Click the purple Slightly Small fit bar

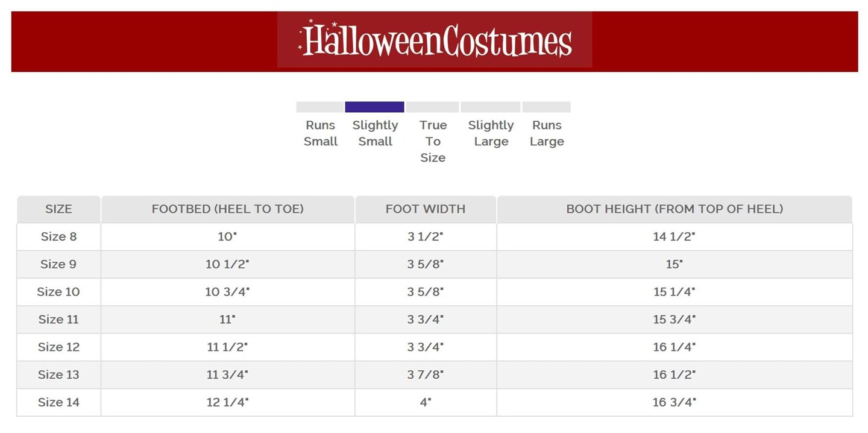[374, 107]
